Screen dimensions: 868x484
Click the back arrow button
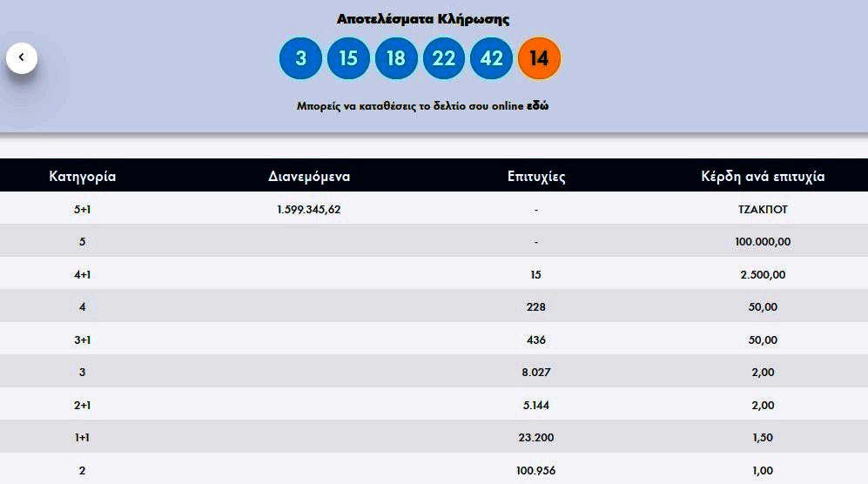22,57
